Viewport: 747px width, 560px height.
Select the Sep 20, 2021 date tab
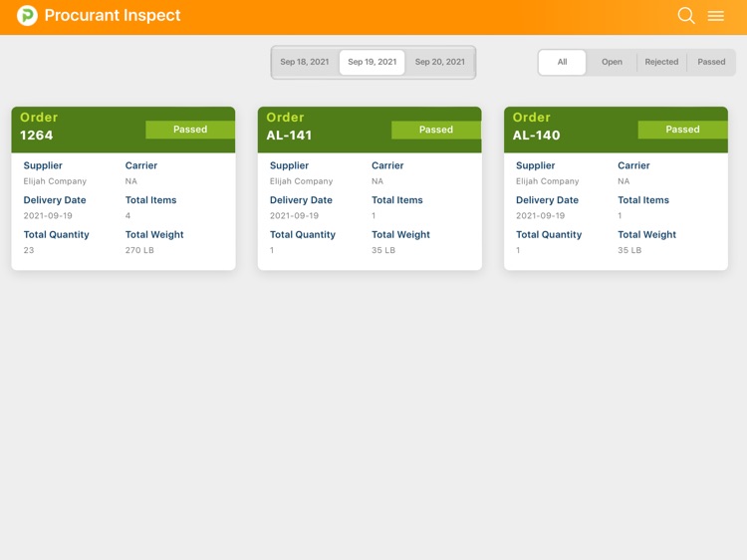tap(439, 62)
